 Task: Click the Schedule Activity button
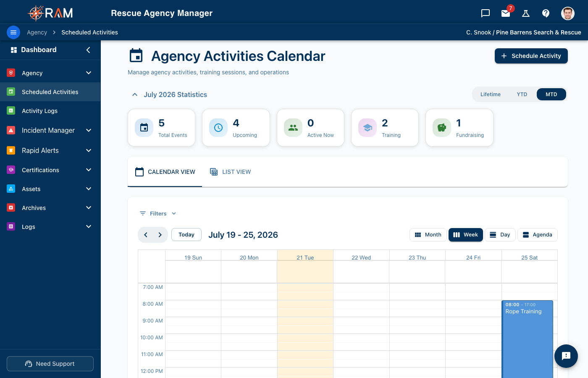(531, 56)
